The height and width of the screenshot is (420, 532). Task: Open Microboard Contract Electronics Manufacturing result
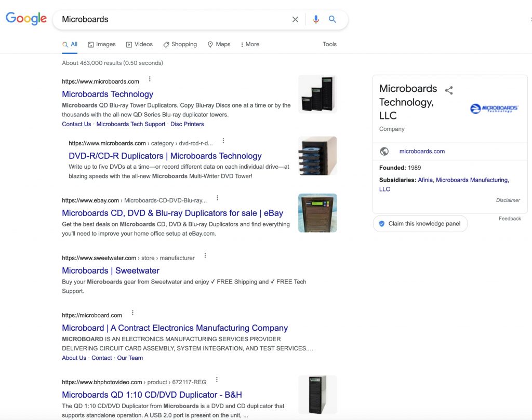[175, 328]
